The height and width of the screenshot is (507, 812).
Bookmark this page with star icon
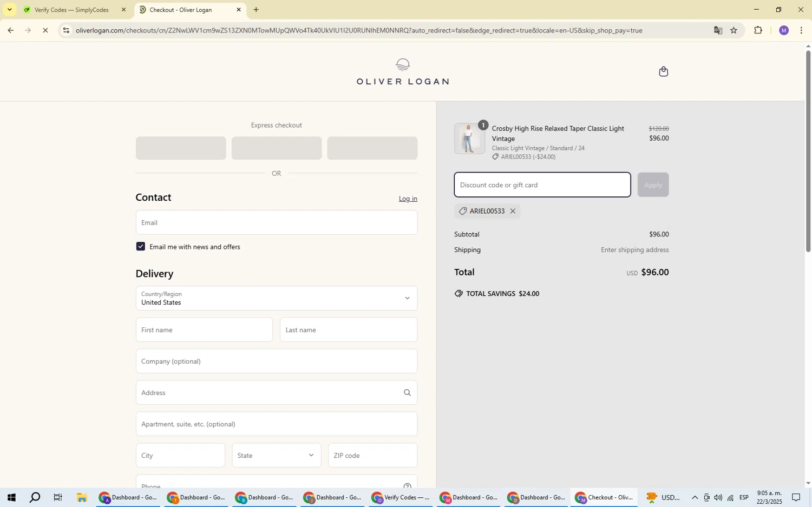point(734,30)
